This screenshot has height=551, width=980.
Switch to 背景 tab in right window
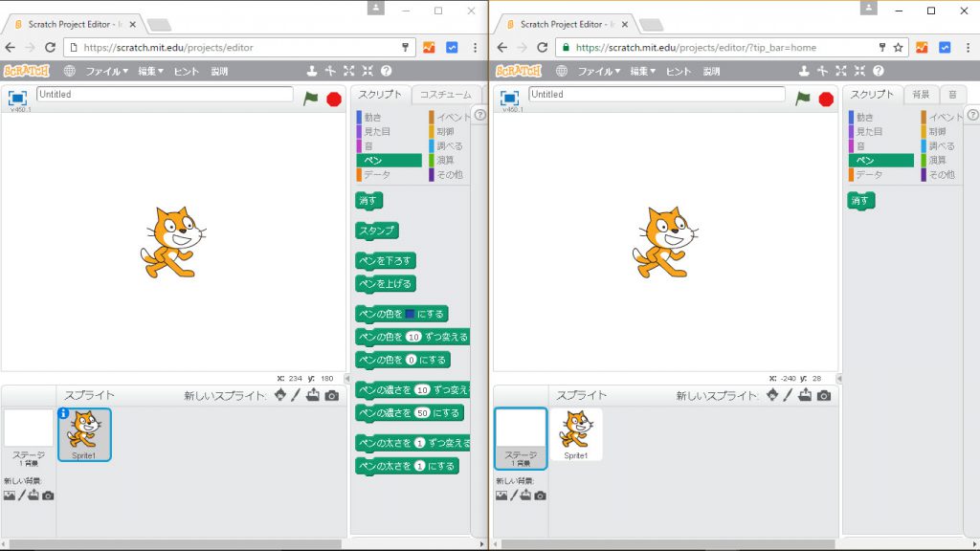921,95
